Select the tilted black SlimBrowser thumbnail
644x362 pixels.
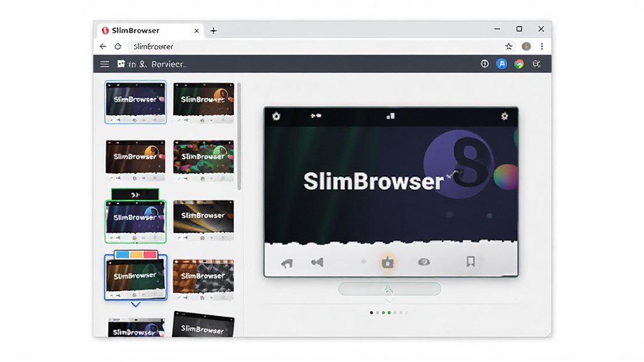tap(203, 324)
